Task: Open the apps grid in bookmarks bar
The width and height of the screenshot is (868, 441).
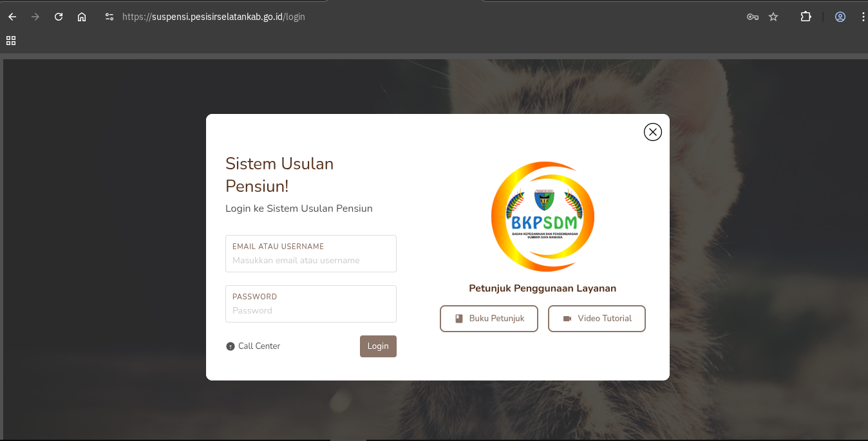Action: (x=11, y=41)
